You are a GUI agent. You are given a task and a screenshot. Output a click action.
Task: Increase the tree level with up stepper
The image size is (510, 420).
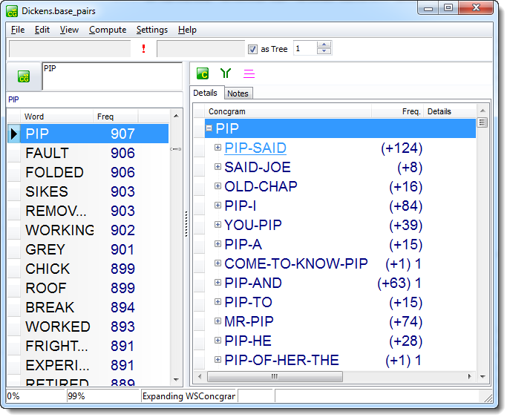[x=324, y=45]
